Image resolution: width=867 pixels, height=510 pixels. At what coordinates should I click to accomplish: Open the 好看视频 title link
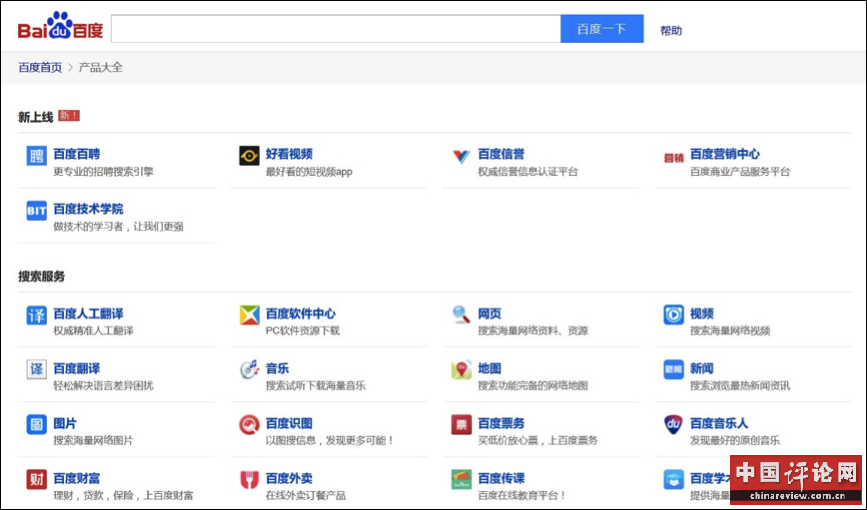click(289, 154)
